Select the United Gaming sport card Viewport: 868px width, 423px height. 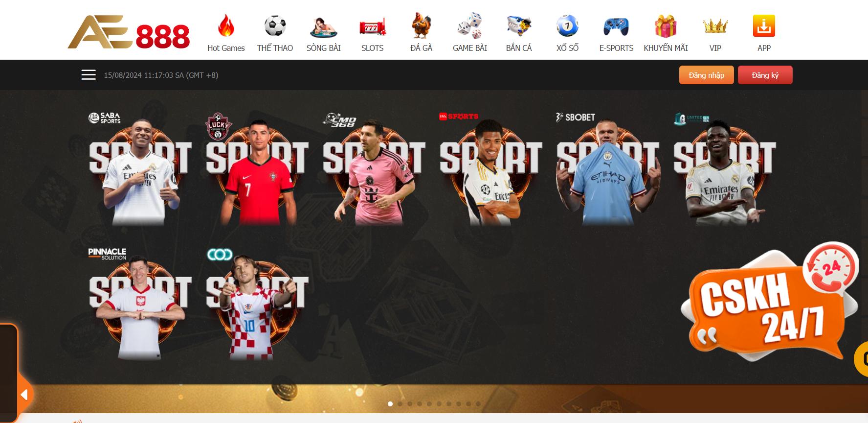(x=725, y=168)
